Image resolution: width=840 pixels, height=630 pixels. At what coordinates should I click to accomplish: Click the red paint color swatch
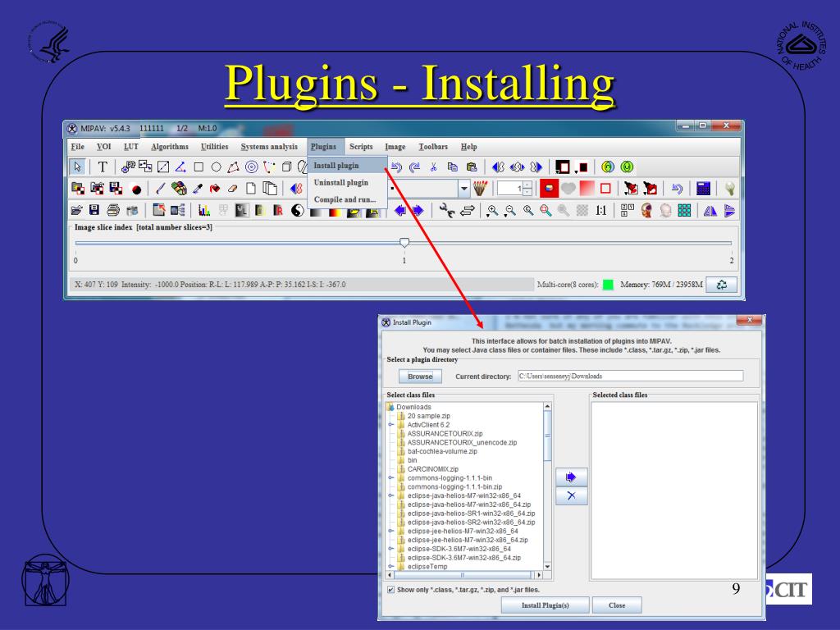point(549,189)
